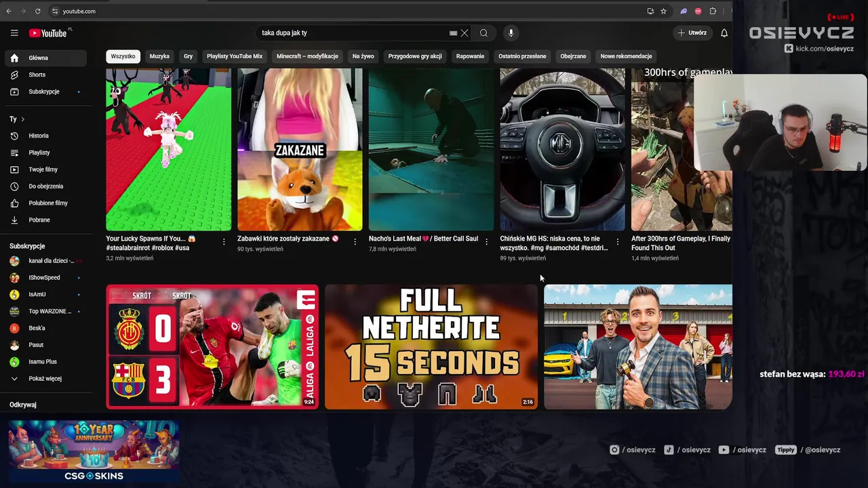The width and height of the screenshot is (868, 488).
Task: Start voice search with microphone icon
Action: pyautogui.click(x=511, y=33)
